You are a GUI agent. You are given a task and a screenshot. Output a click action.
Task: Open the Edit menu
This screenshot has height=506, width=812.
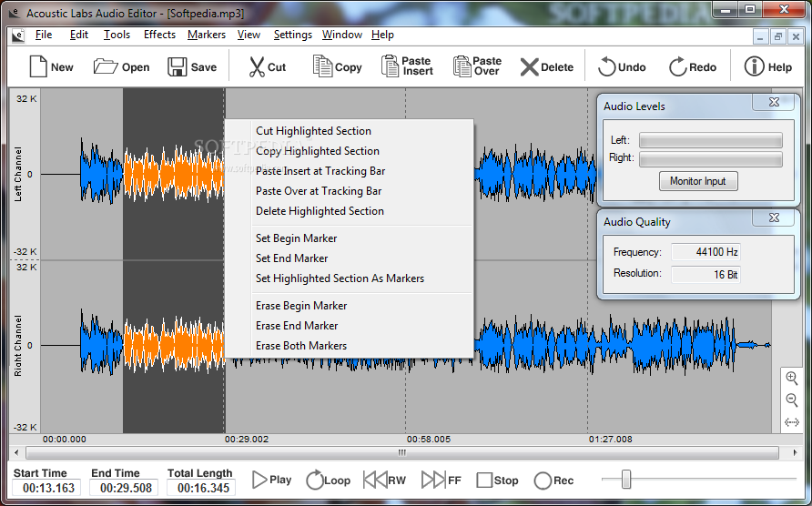(x=79, y=35)
